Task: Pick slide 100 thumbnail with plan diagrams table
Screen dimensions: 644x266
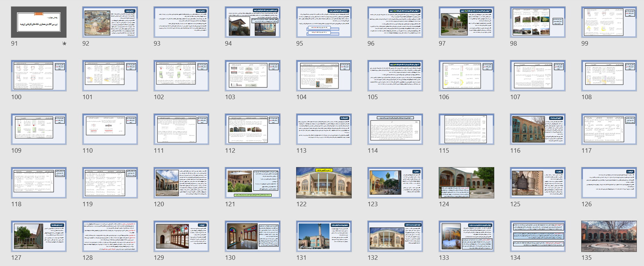Action: coord(39,76)
